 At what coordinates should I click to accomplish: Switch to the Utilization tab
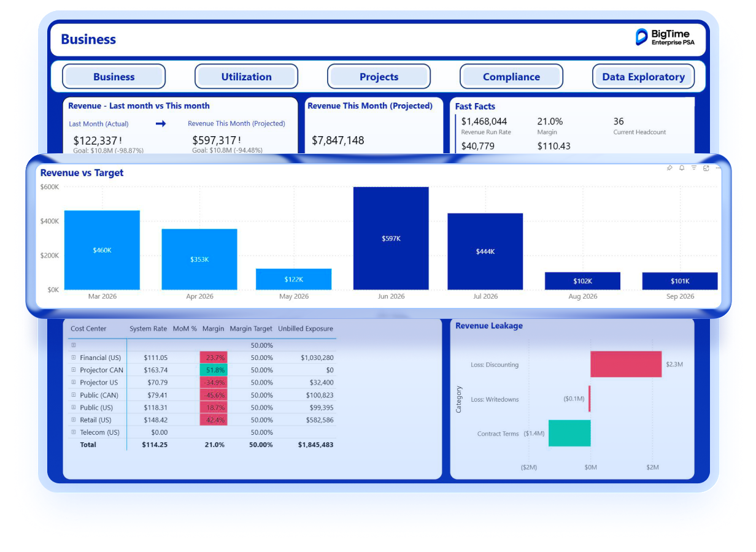click(x=246, y=77)
